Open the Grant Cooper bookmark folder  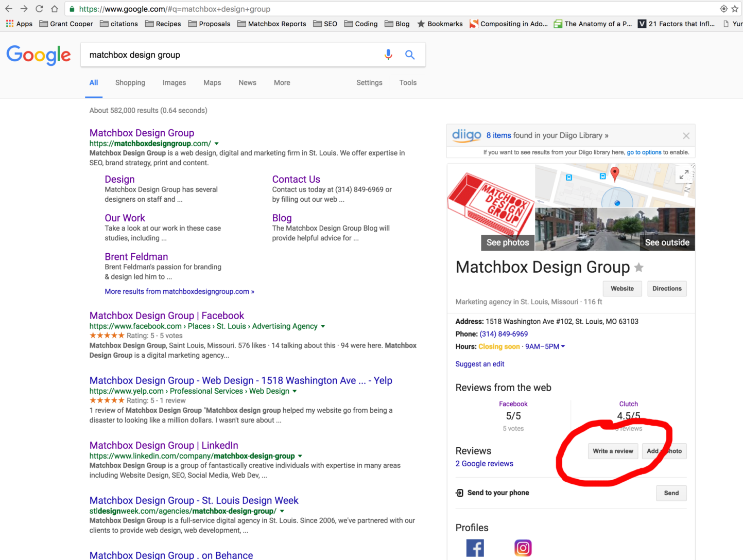(66, 24)
